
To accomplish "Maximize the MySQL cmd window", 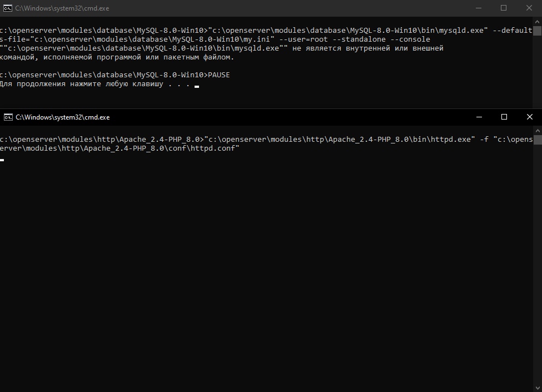I will 504,8.
